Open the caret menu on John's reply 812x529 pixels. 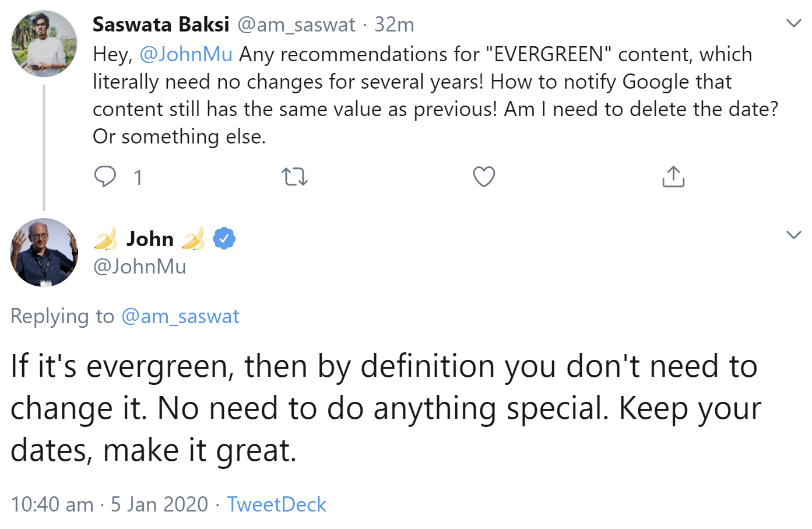click(x=793, y=235)
